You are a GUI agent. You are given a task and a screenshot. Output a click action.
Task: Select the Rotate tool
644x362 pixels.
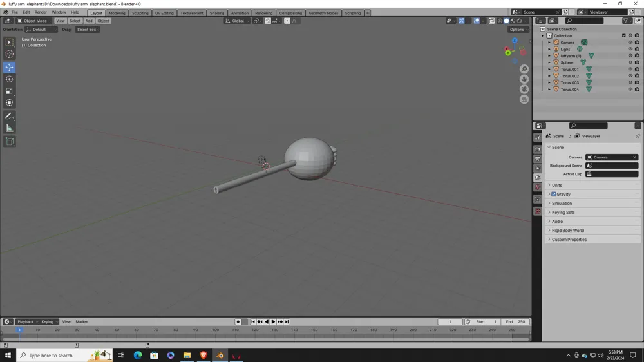10,79
